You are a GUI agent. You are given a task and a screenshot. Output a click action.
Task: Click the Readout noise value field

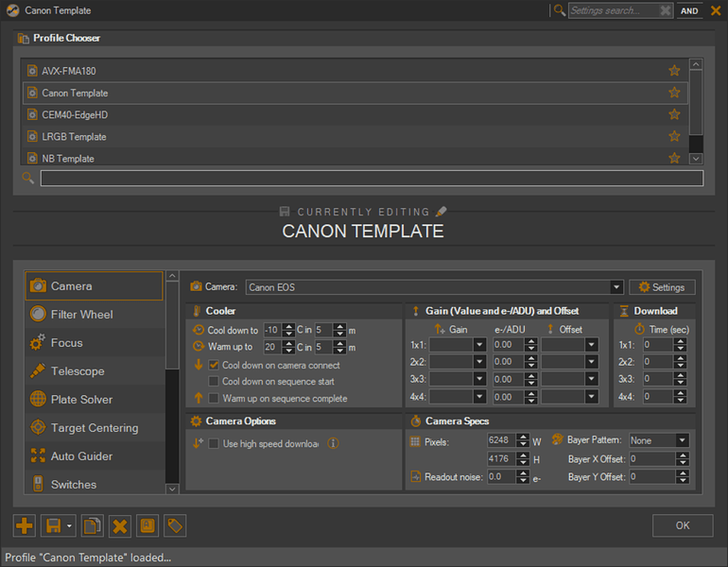pos(501,476)
